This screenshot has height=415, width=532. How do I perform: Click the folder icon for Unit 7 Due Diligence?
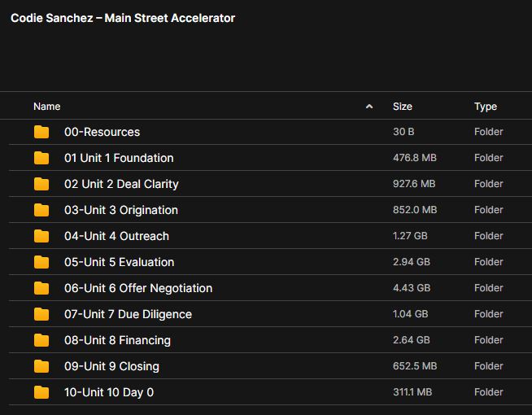(41, 314)
